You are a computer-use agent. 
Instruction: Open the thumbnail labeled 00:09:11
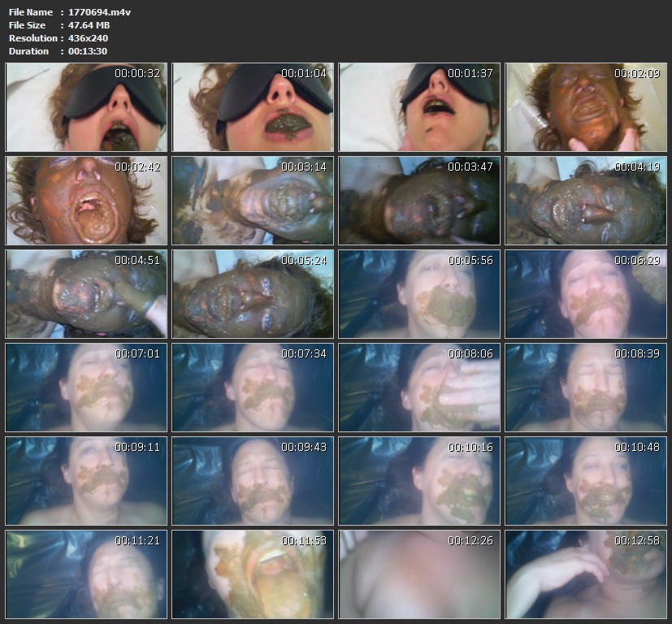[86, 481]
